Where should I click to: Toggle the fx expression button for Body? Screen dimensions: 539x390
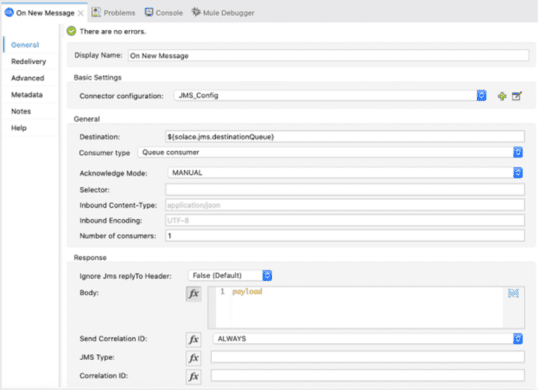pyautogui.click(x=194, y=294)
